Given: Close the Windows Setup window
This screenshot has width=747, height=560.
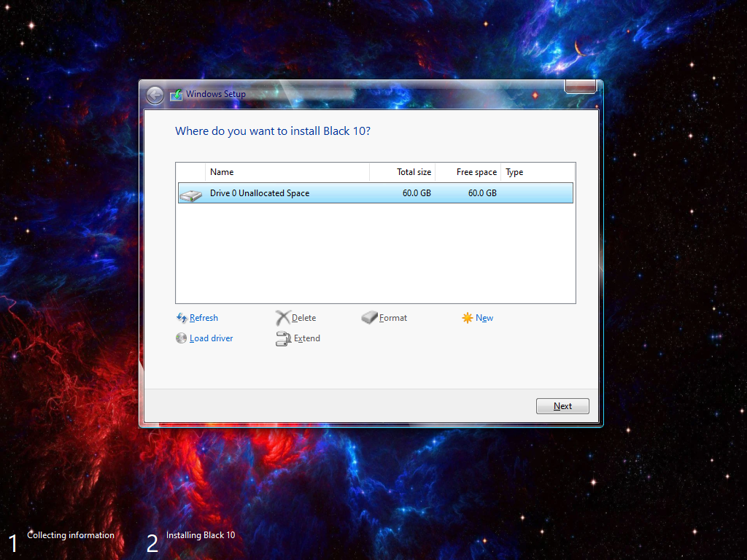Looking at the screenshot, I should click(x=580, y=86).
